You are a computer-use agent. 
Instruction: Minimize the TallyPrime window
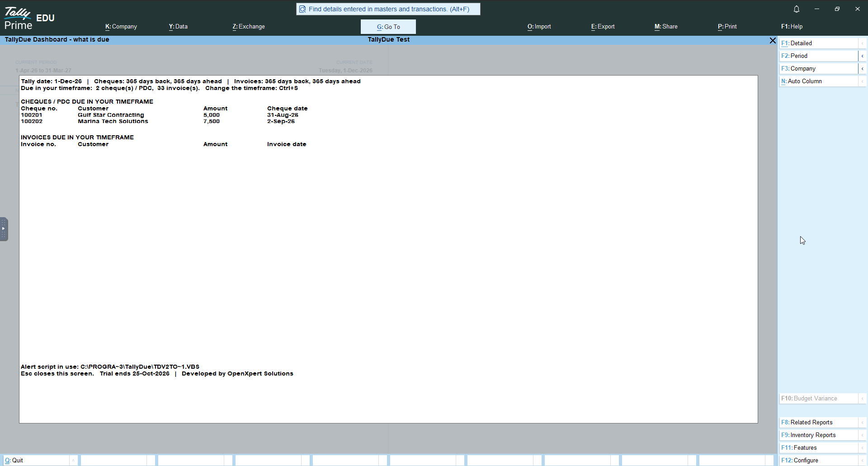(816, 9)
